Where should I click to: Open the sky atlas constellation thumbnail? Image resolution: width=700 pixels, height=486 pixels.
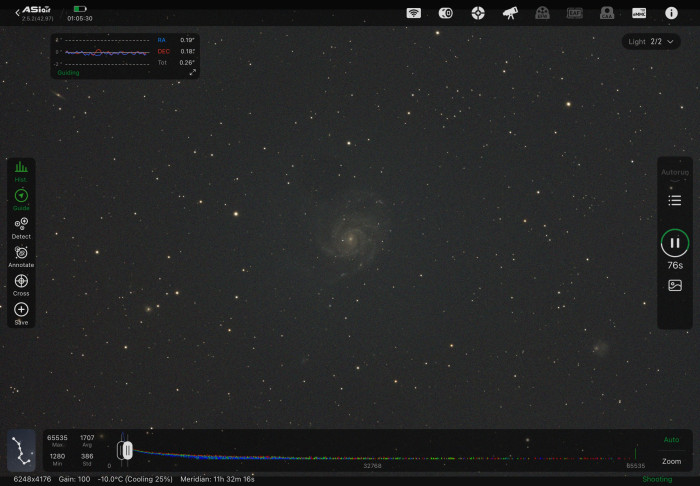pos(21,451)
